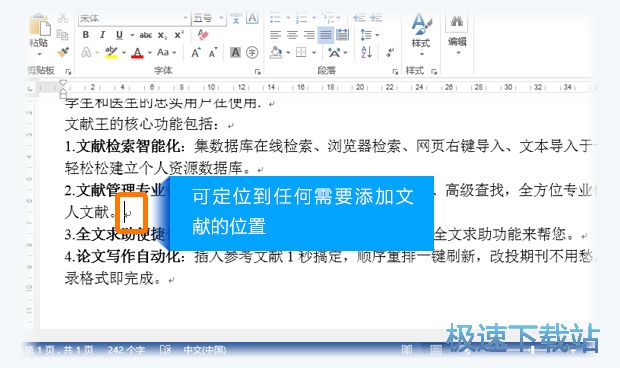Click 中文(中国) language indicator

click(x=204, y=350)
